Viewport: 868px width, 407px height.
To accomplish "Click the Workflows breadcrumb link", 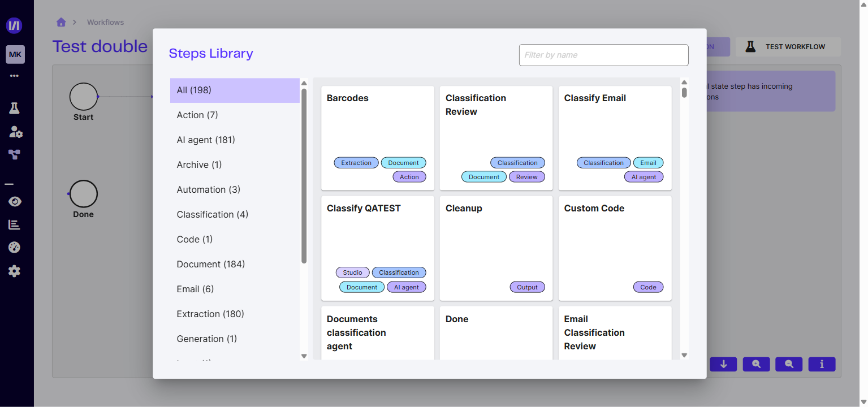I will tap(105, 22).
